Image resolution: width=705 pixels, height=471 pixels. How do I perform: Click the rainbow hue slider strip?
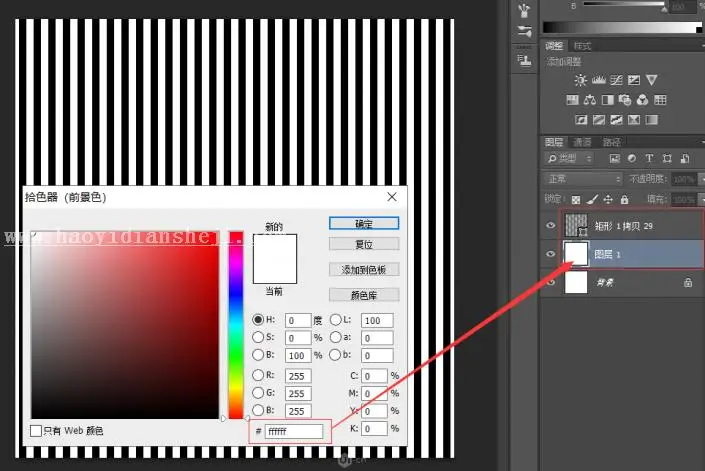click(236, 325)
